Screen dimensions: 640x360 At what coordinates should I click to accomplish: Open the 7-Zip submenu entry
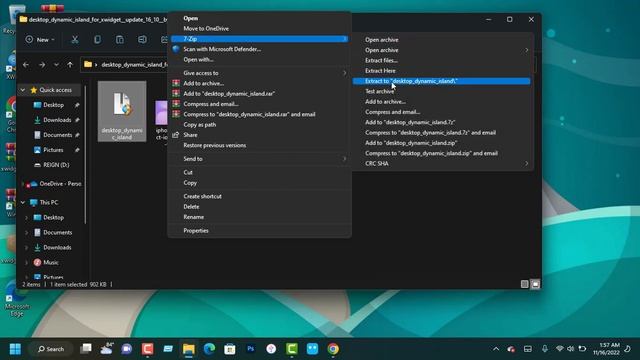[260, 39]
